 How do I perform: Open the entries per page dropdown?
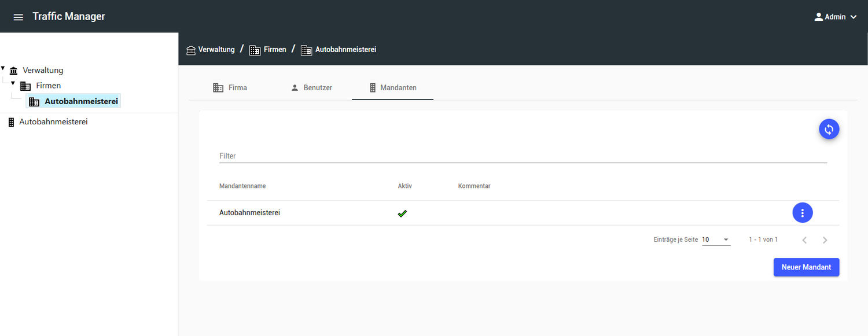(x=716, y=239)
